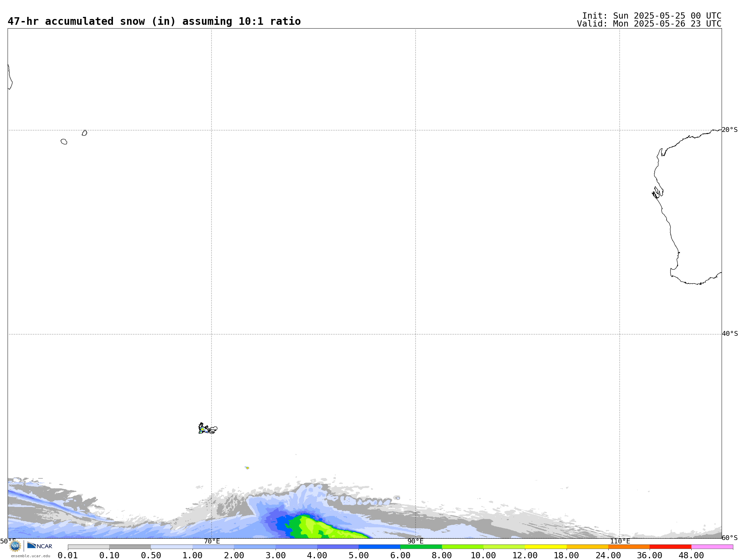Click the NCAR logo
This screenshot has height=560, width=744.
pos(40,546)
